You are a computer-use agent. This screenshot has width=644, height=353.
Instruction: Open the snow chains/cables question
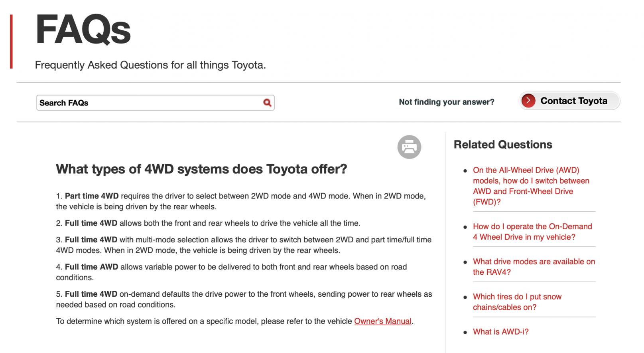(517, 302)
